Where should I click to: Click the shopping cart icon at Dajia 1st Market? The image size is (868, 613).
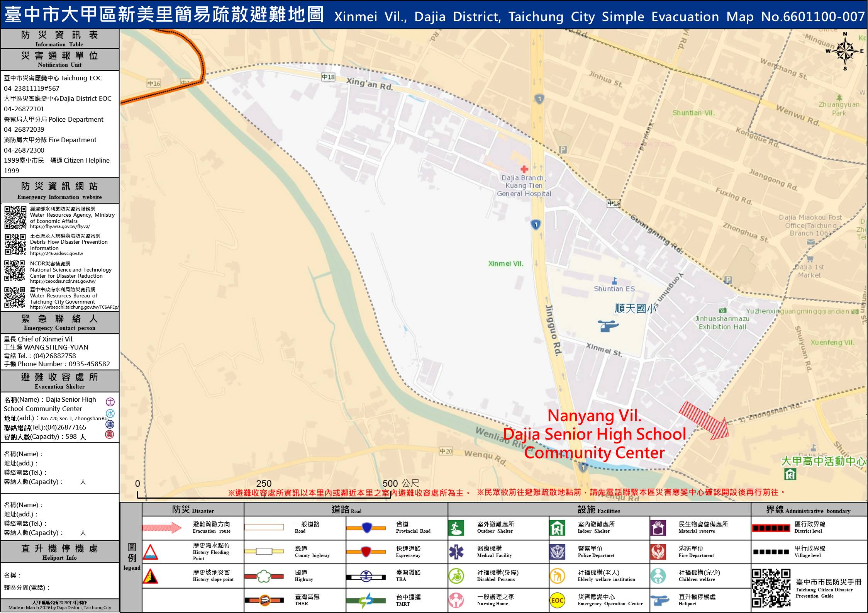[810, 258]
